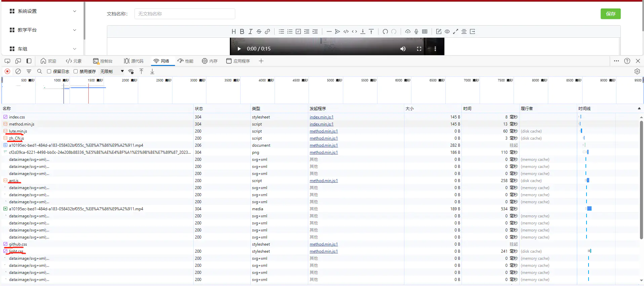Switch to the 控制台 tab

(x=103, y=61)
